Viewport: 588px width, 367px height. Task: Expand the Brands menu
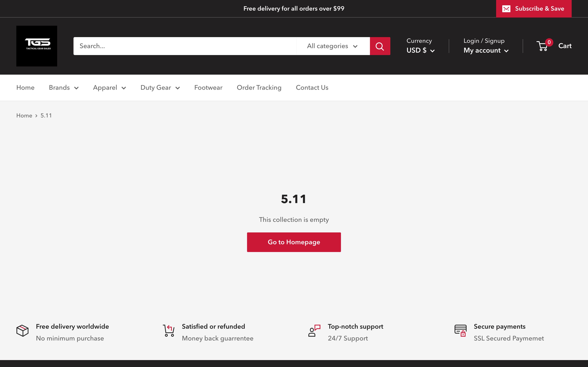coord(64,88)
